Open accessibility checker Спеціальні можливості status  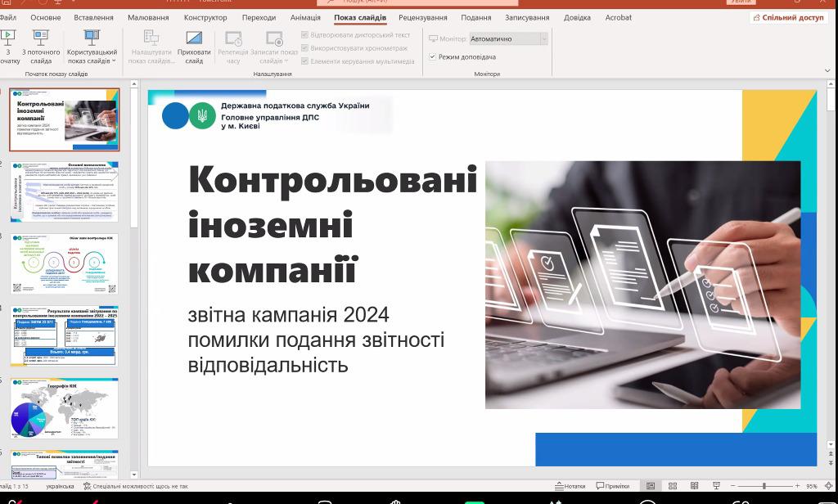pyautogui.click(x=136, y=486)
